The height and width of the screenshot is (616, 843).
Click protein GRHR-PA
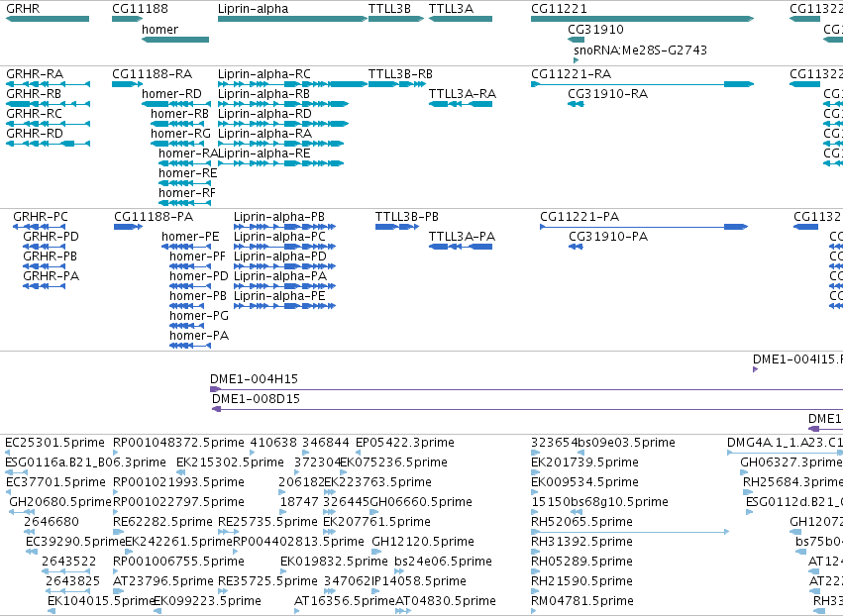point(45,286)
